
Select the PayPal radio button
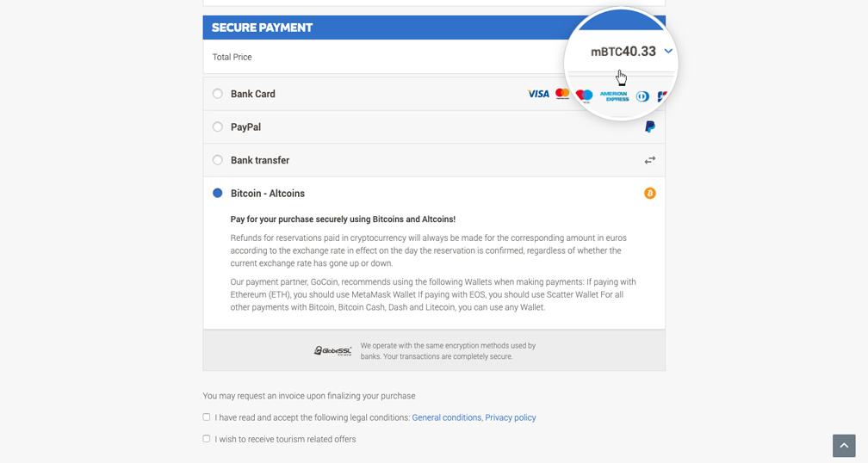point(218,127)
